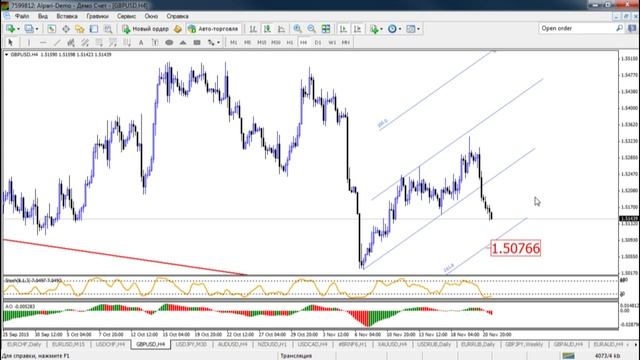Screen dimensions: 640x360
Task: Select the arrow Cursor tool
Action: [11, 42]
